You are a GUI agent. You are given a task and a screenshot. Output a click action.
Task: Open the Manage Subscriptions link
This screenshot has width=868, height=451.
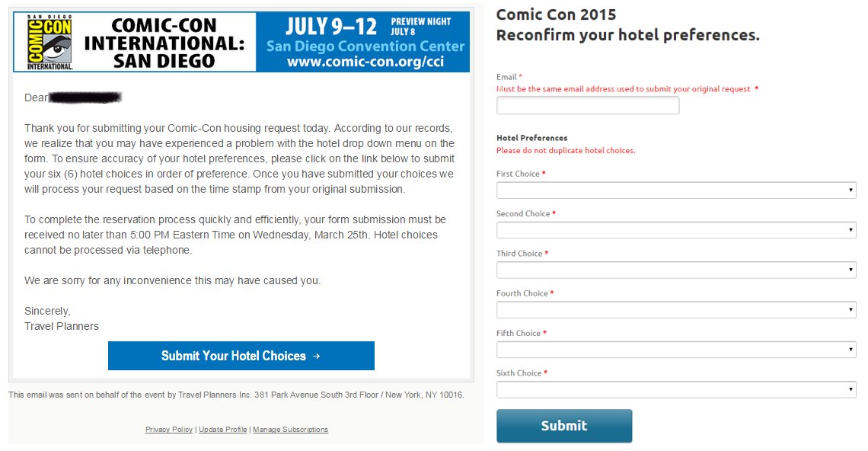point(291,430)
